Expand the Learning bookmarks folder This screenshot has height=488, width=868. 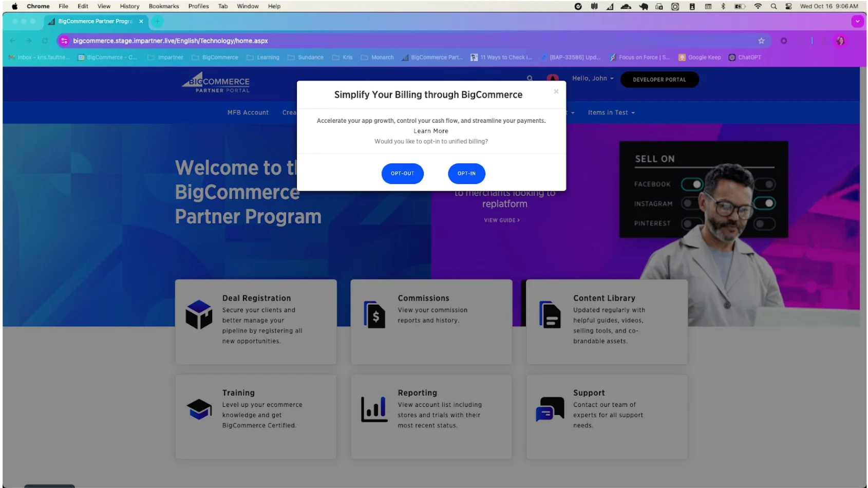pos(267,57)
